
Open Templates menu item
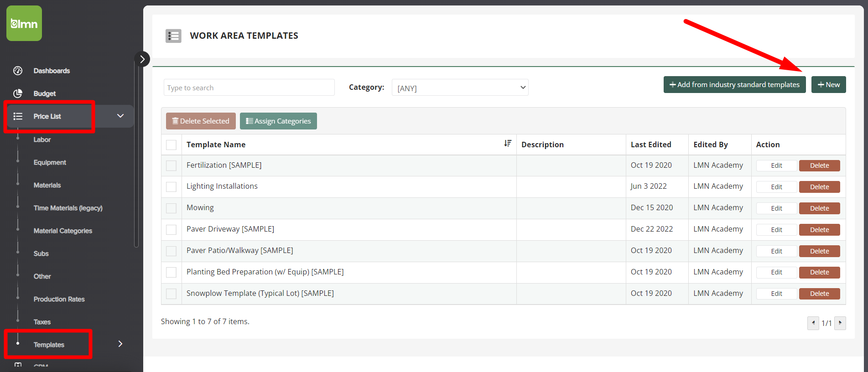tap(49, 345)
